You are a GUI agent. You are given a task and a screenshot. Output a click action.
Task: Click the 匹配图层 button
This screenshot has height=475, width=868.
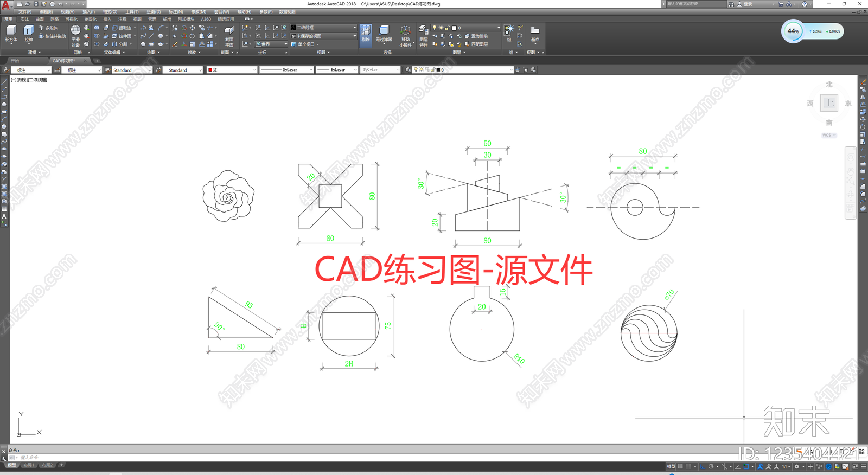pyautogui.click(x=476, y=44)
